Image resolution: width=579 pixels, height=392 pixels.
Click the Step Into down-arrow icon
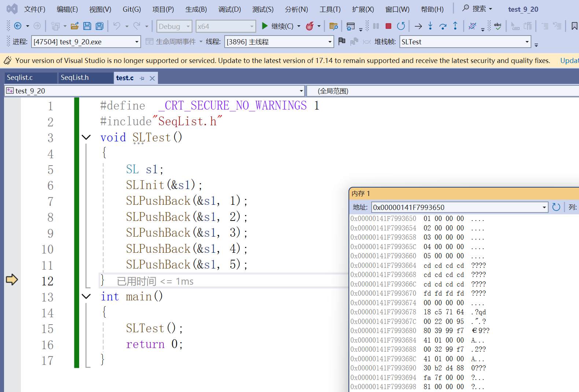click(x=430, y=26)
